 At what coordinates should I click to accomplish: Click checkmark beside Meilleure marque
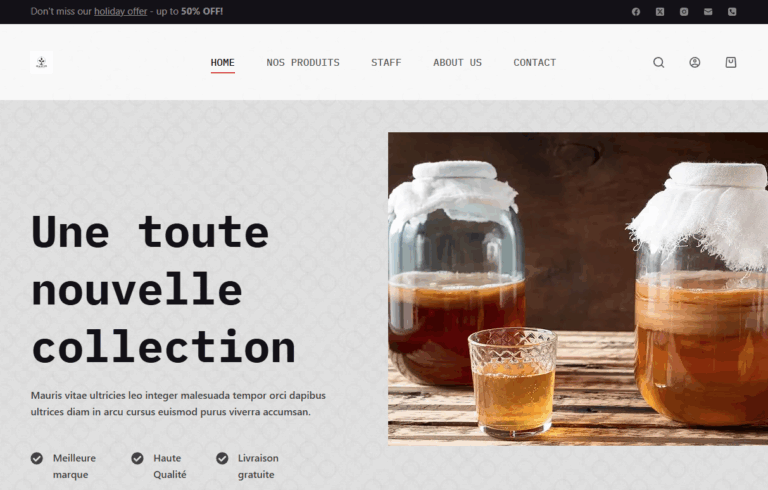[37, 458]
